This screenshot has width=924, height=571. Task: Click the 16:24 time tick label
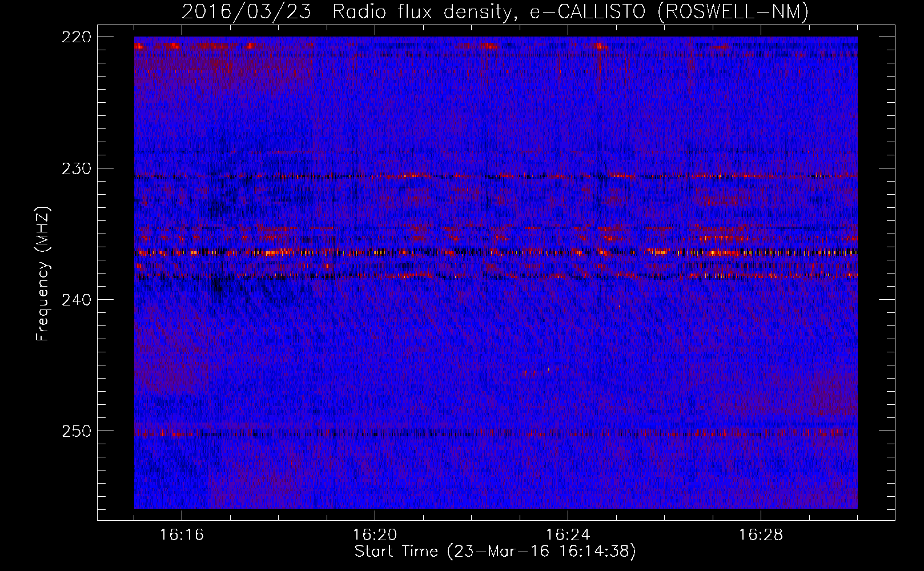click(568, 534)
